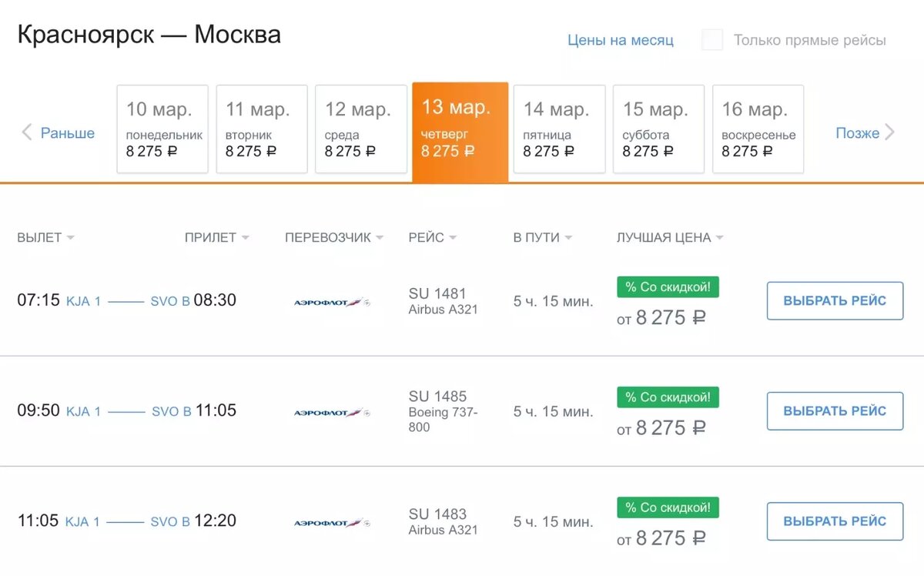Click the left Раньше navigation arrow
The height and width of the screenshot is (576, 924).
click(27, 132)
